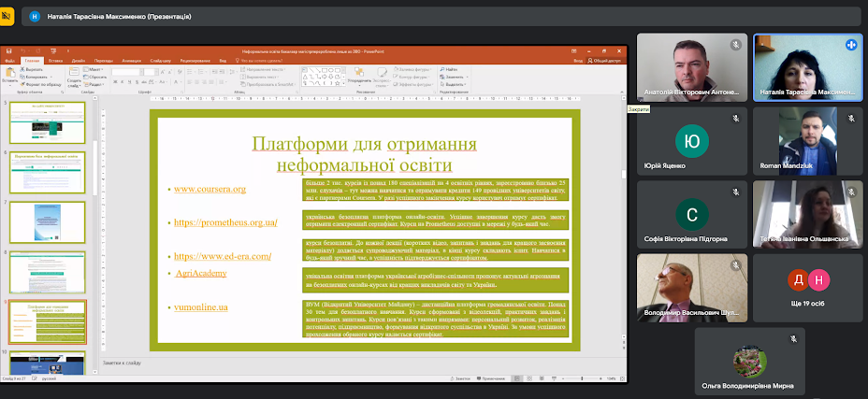The width and height of the screenshot is (868, 399).
Task: Click the Convert to SmartArt icon
Action: click(x=243, y=84)
